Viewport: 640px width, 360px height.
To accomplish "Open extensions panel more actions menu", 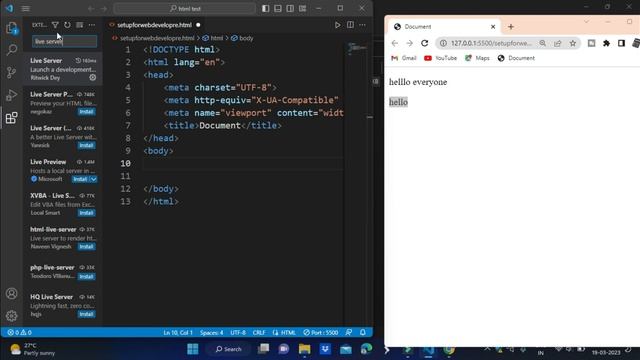I will point(92,25).
